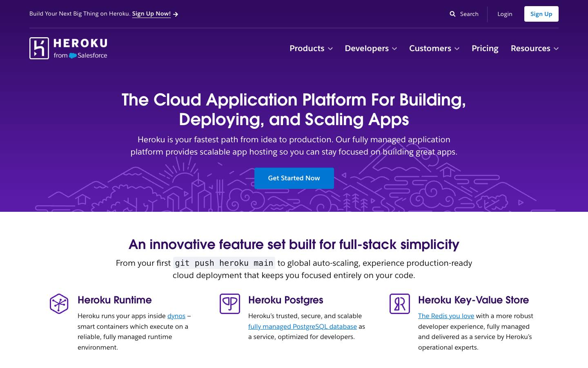Image resolution: width=588 pixels, height=368 pixels.
Task: Select the Heroku Runtime heading
Action: [115, 300]
